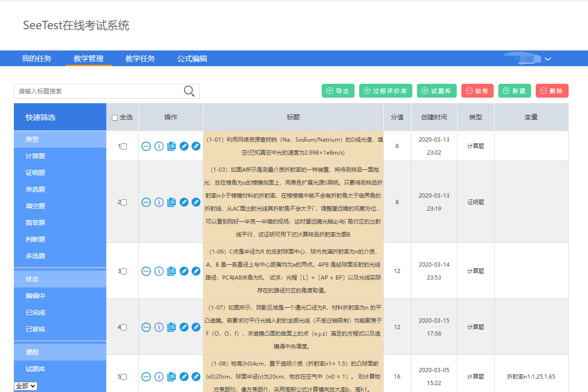This screenshot has height=392, width=588.
Task: Tick the row 3 checkbox
Action: (124, 272)
